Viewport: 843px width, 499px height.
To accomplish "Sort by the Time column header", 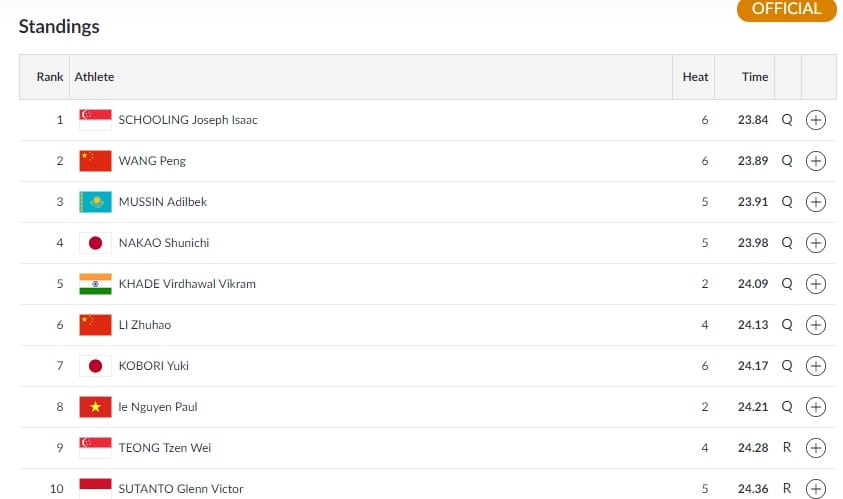I will [755, 77].
